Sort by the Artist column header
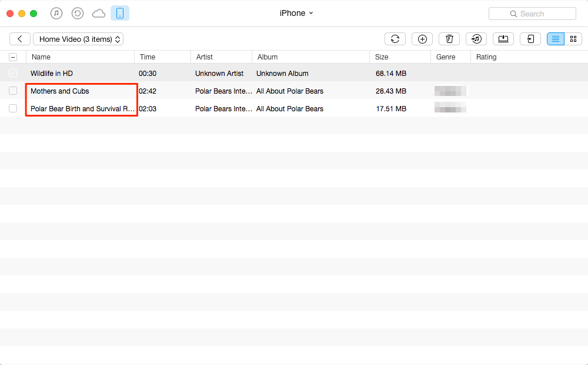The width and height of the screenshot is (588, 365). [x=221, y=57]
